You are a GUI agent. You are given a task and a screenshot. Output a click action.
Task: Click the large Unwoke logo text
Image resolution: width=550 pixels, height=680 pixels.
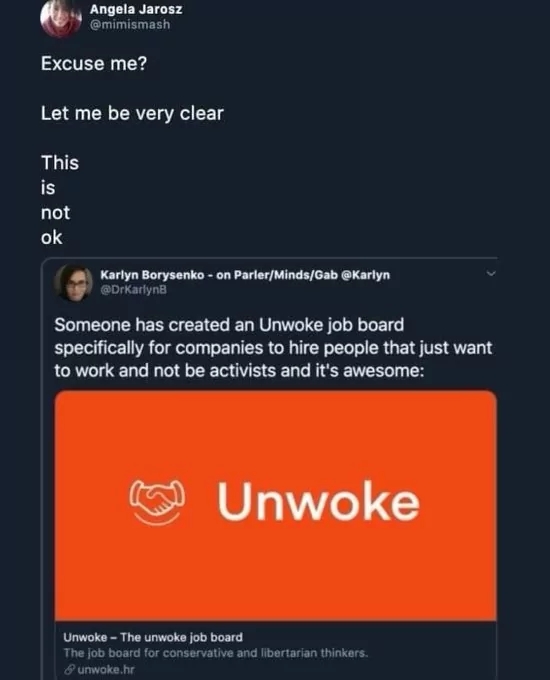tap(319, 501)
